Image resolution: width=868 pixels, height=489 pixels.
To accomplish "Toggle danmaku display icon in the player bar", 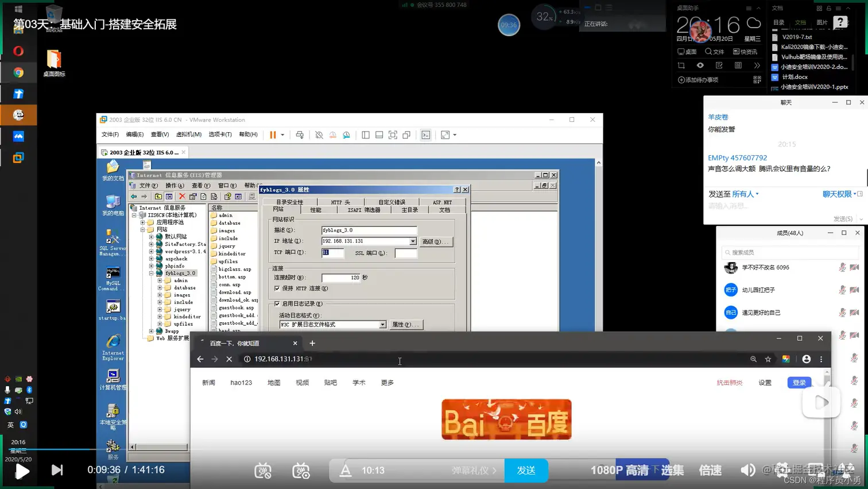I will tap(263, 471).
